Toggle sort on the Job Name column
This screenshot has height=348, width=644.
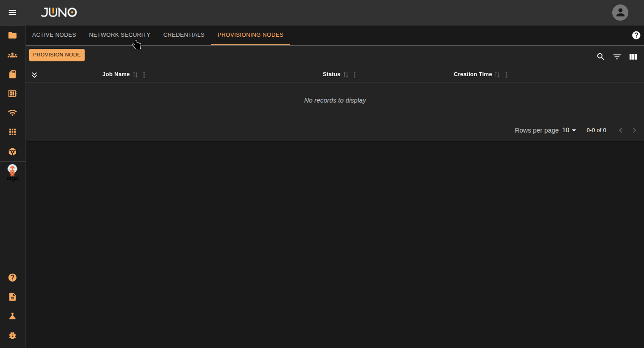(x=135, y=75)
